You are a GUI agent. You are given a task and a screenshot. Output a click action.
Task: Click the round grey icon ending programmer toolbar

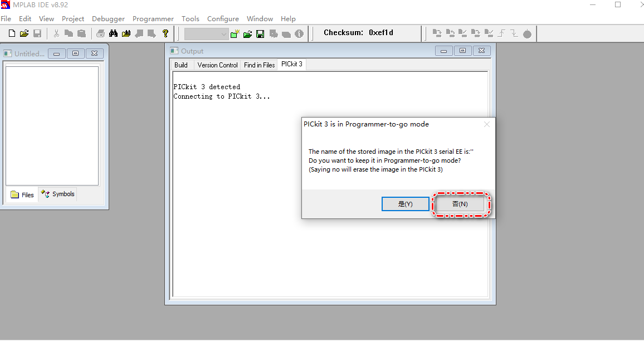(x=528, y=34)
